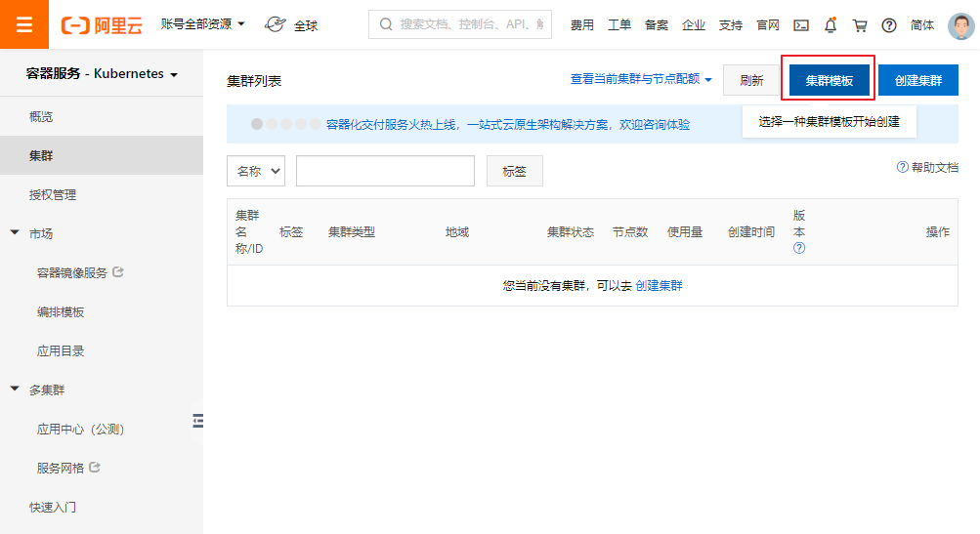Image resolution: width=980 pixels, height=534 pixels.
Task: Click external link icon beside 容器镜像服务
Action: [118, 271]
